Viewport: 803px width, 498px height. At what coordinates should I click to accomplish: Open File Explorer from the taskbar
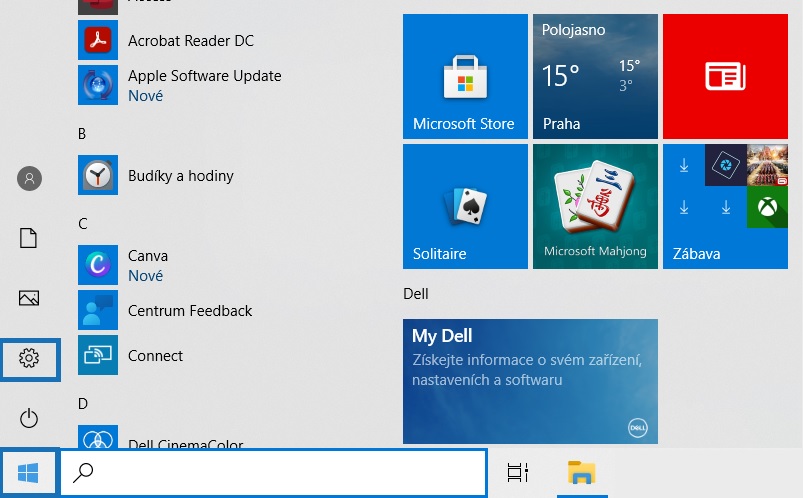(582, 472)
